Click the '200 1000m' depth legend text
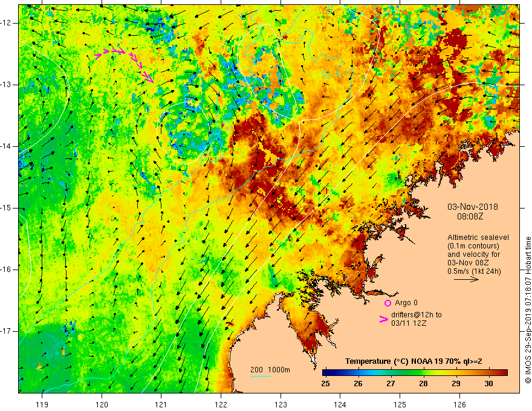The height and width of the screenshot is (411, 532). (270, 370)
